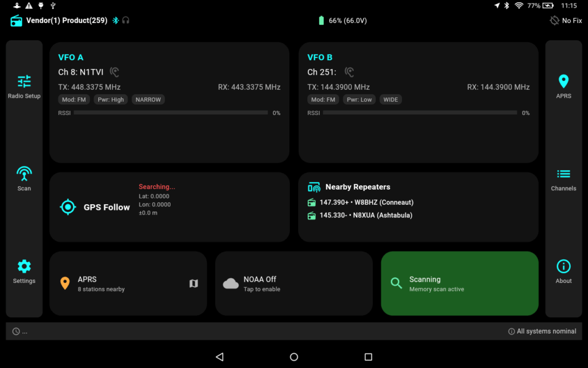Viewport: 588px width, 368px height.
Task: Open Settings gear in sidebar
Action: (x=24, y=271)
